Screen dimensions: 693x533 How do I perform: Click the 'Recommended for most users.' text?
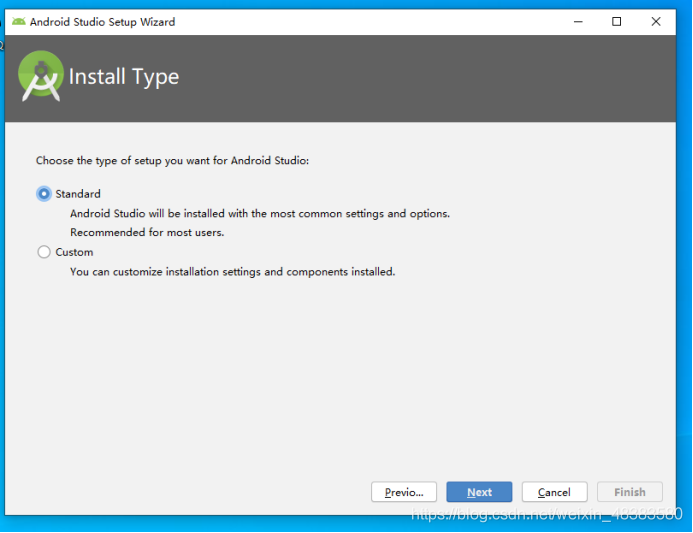pyautogui.click(x=147, y=232)
